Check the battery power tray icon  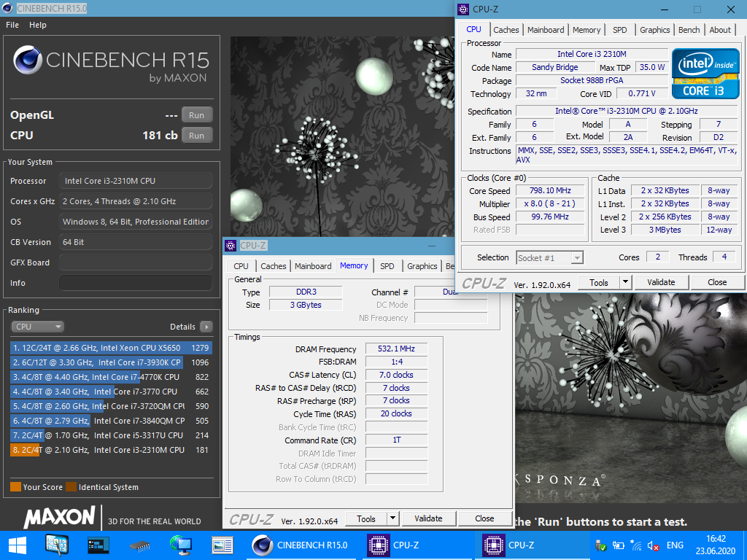(x=619, y=545)
